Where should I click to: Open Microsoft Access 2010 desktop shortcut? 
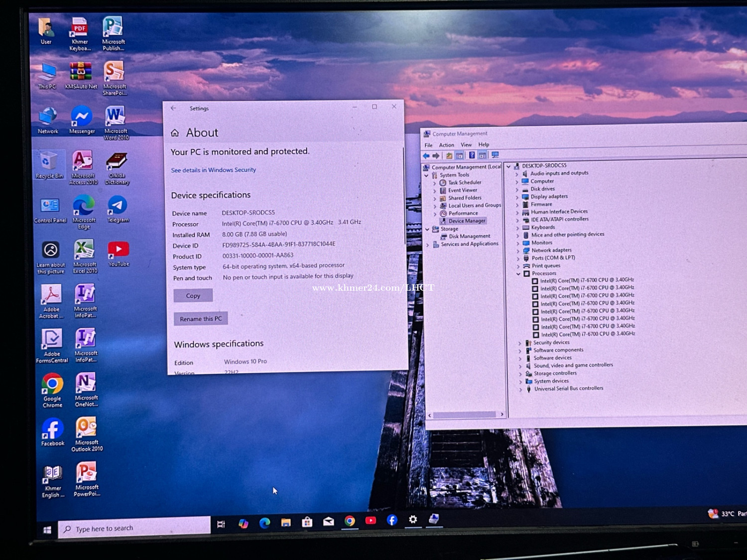point(84,167)
